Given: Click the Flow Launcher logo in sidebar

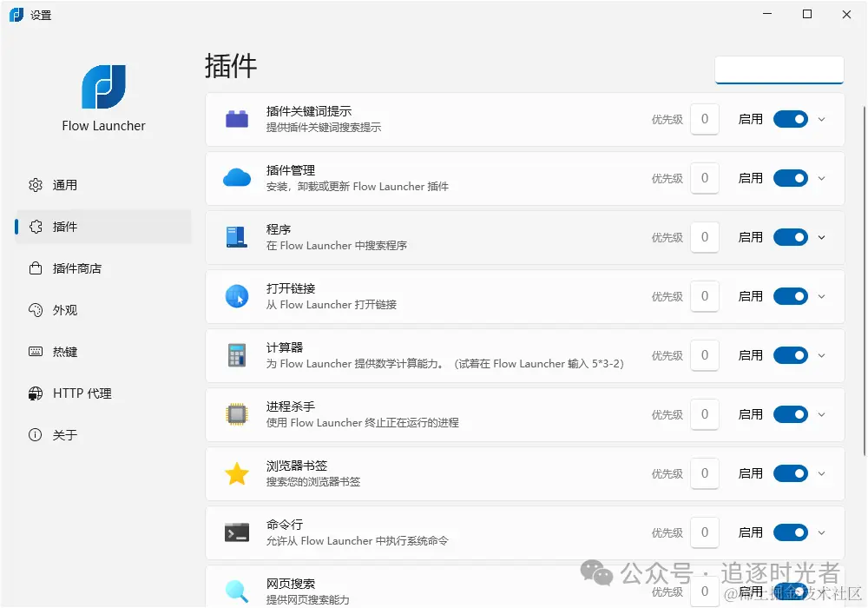Looking at the screenshot, I should (x=103, y=86).
